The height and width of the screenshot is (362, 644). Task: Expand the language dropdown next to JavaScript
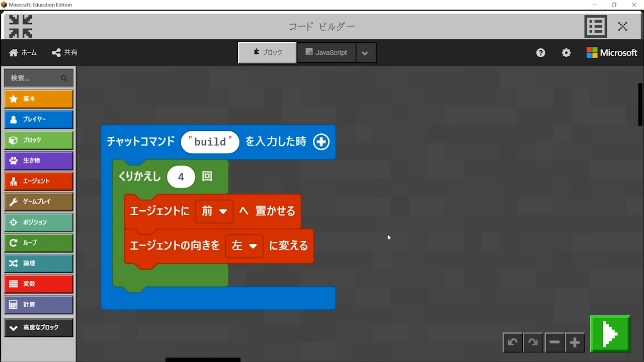click(366, 53)
